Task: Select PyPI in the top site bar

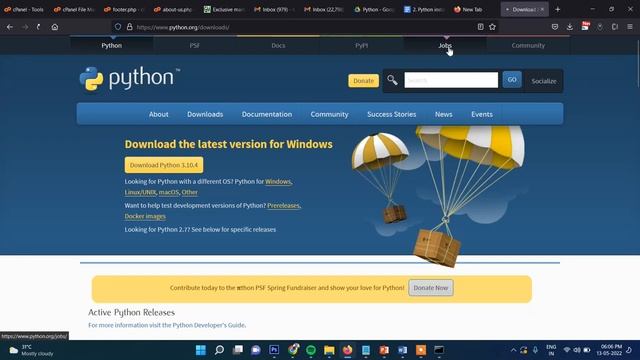Action: click(x=362, y=45)
